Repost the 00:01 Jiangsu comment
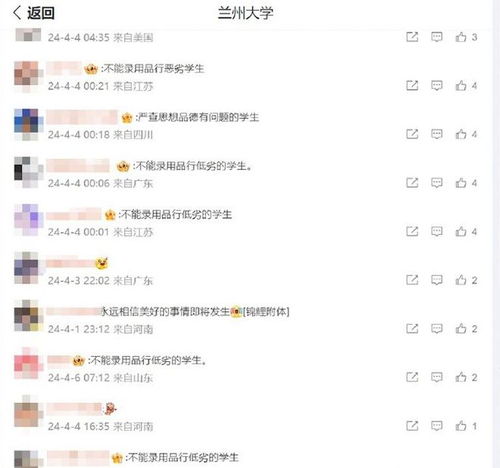Screen dimensions: 500x468 click(x=412, y=231)
